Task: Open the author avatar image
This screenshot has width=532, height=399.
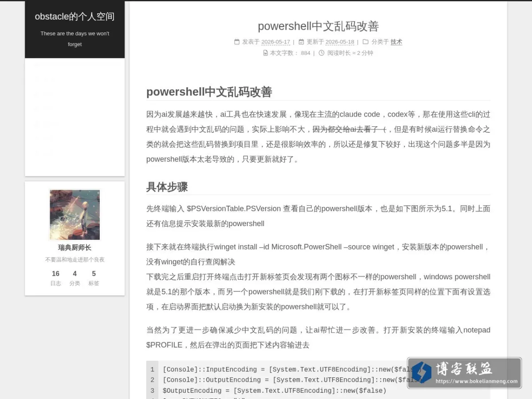Action: click(x=75, y=215)
